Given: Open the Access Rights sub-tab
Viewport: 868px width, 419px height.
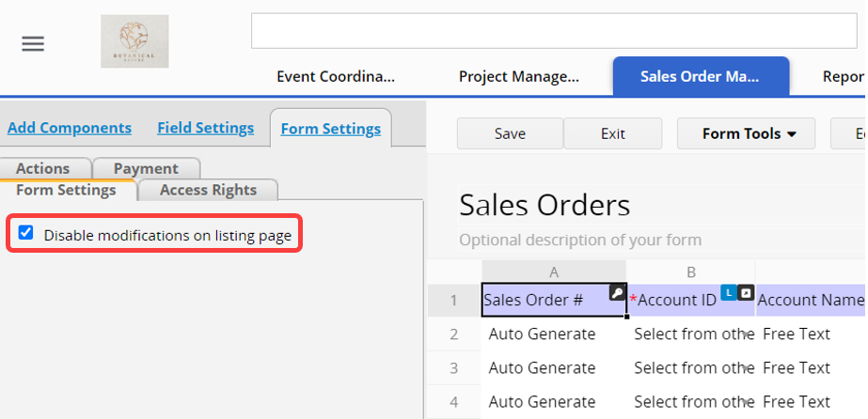Looking at the screenshot, I should [208, 190].
